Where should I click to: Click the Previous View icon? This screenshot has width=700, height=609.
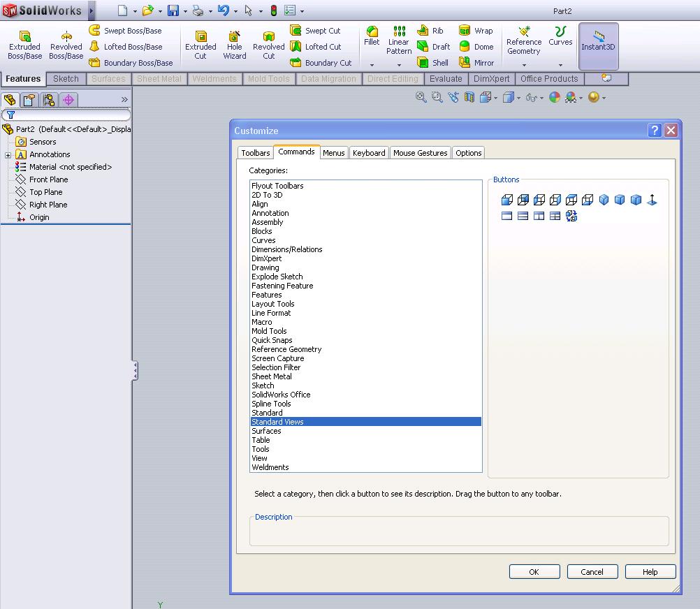pyautogui.click(x=453, y=97)
